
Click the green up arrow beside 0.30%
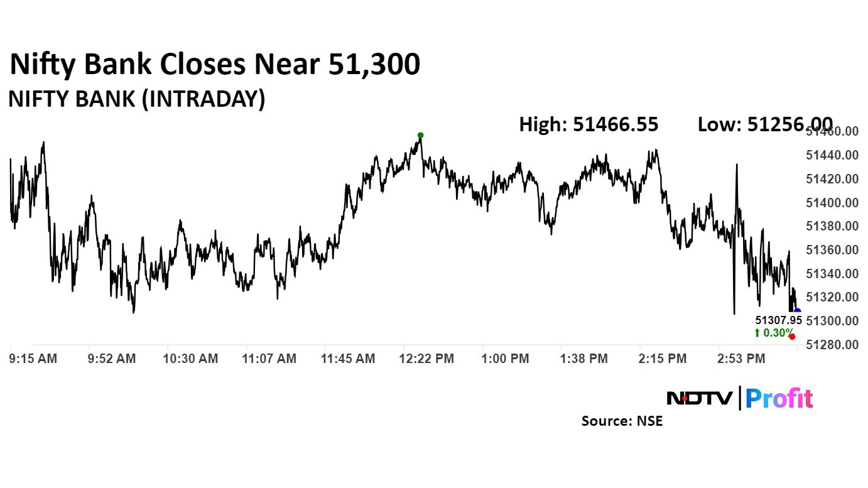click(757, 333)
